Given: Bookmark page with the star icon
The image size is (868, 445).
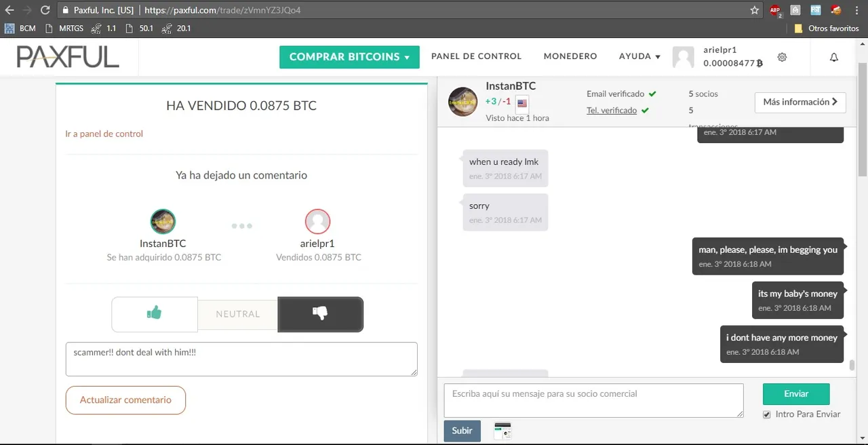Looking at the screenshot, I should click(755, 10).
